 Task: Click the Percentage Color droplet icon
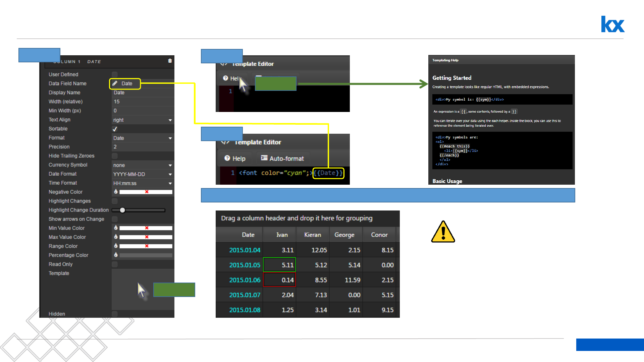coord(116,255)
